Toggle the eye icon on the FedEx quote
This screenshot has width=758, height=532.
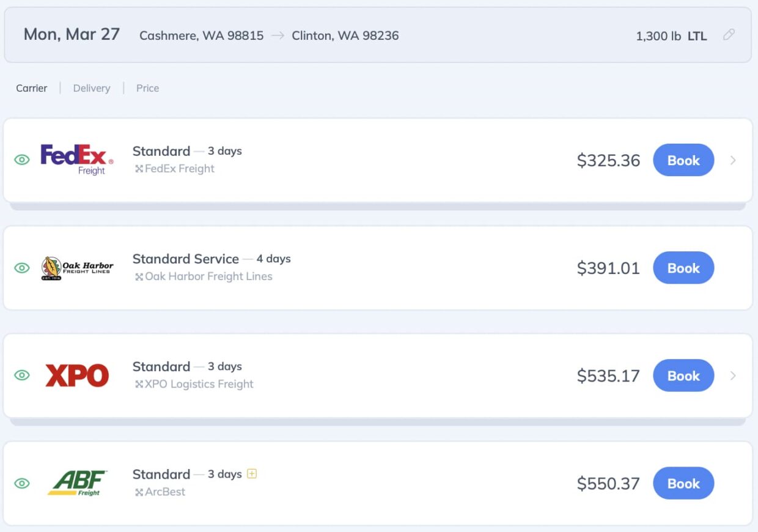22,159
